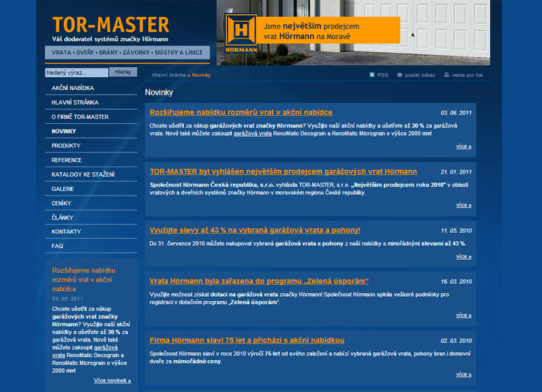The image size is (542, 392).
Task: Click the TOR-MASTER site logo
Action: tap(111, 24)
